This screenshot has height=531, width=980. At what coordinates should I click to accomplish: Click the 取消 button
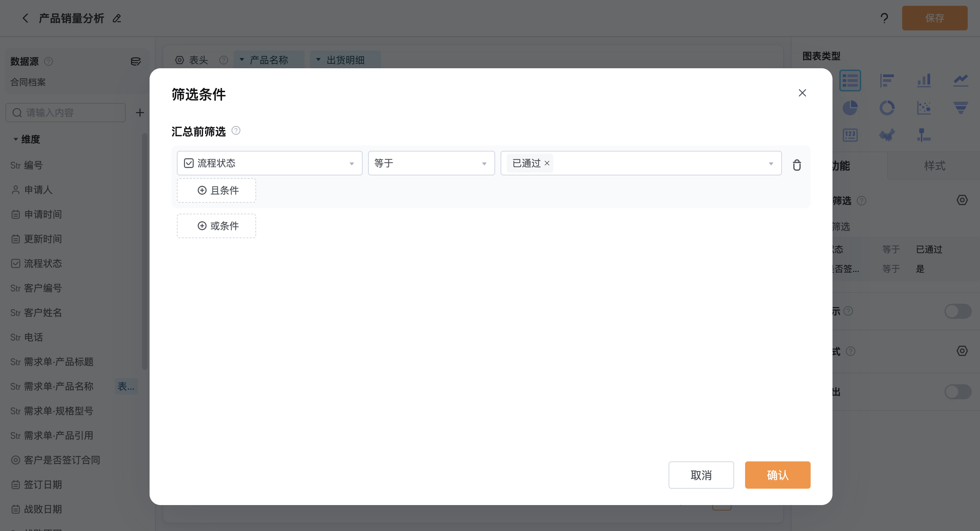[701, 475]
